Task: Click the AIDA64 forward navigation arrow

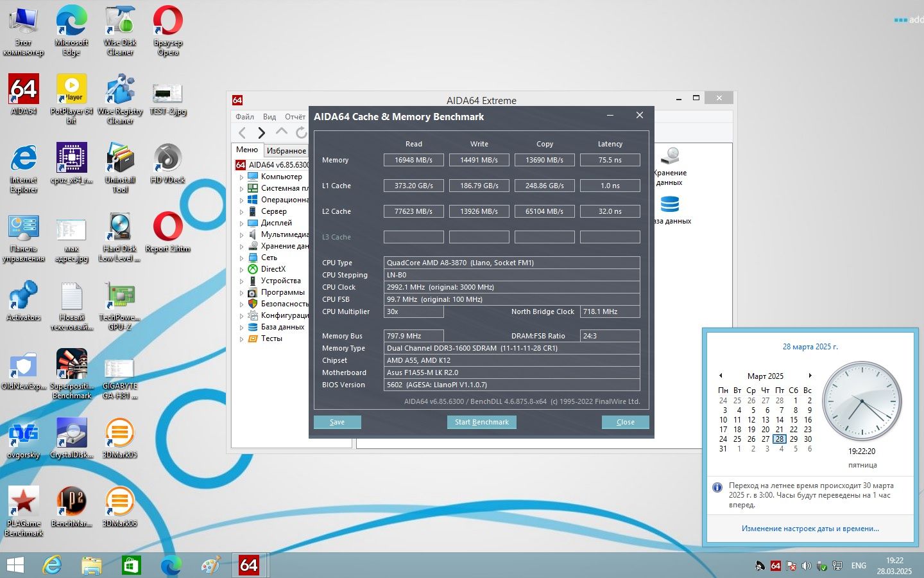Action: click(261, 133)
